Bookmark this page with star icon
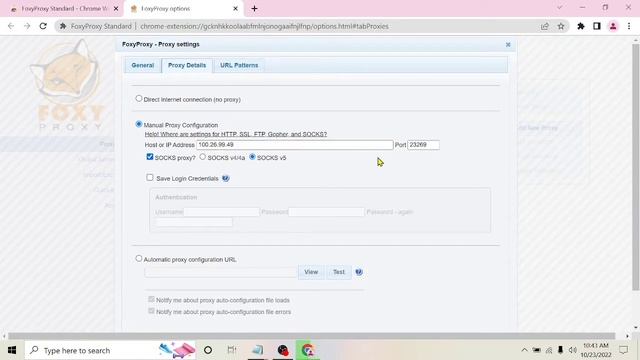Image resolution: width=640 pixels, height=360 pixels. [x=561, y=26]
